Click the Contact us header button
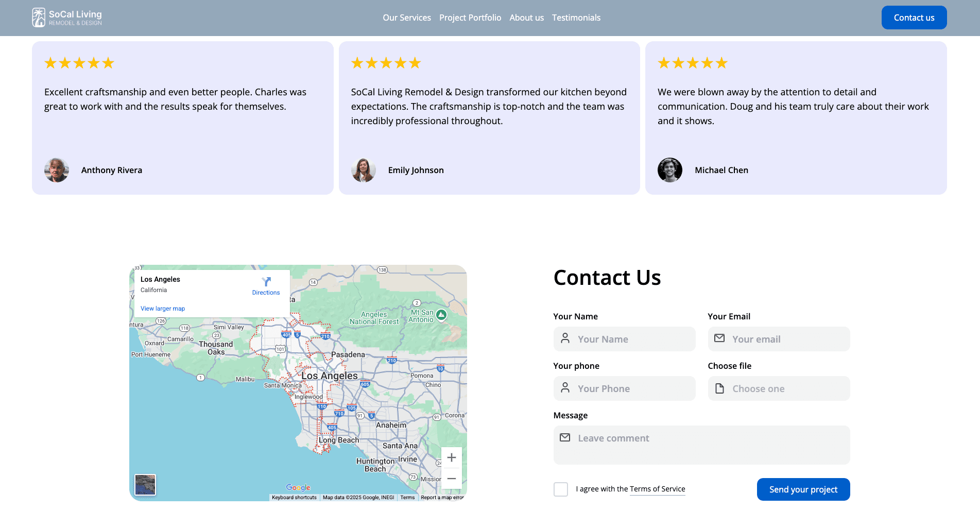Viewport: 980px width, 510px height. [x=914, y=18]
